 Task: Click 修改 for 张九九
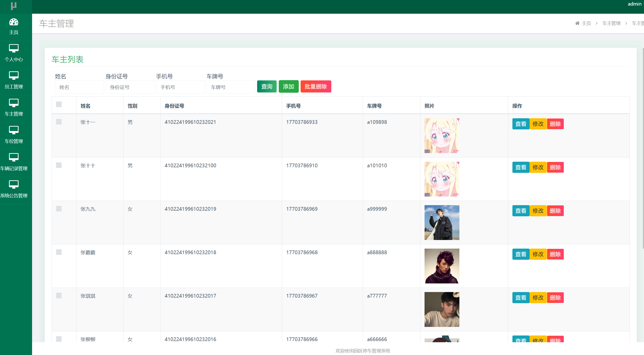[538, 211]
